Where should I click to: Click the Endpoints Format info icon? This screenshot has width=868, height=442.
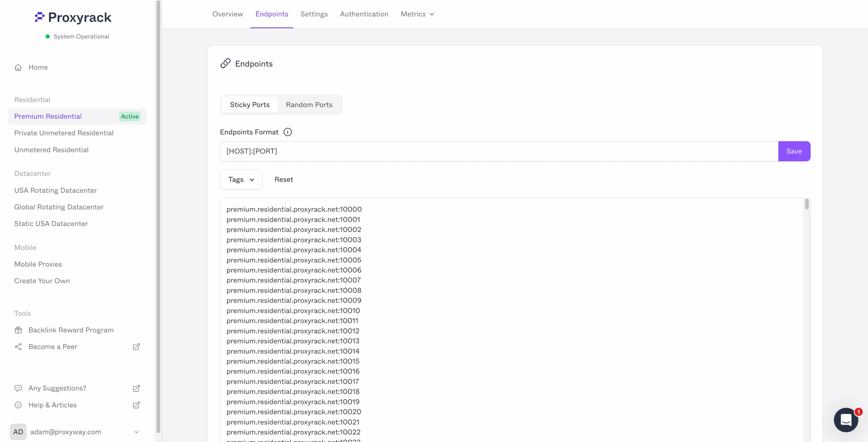coord(288,132)
